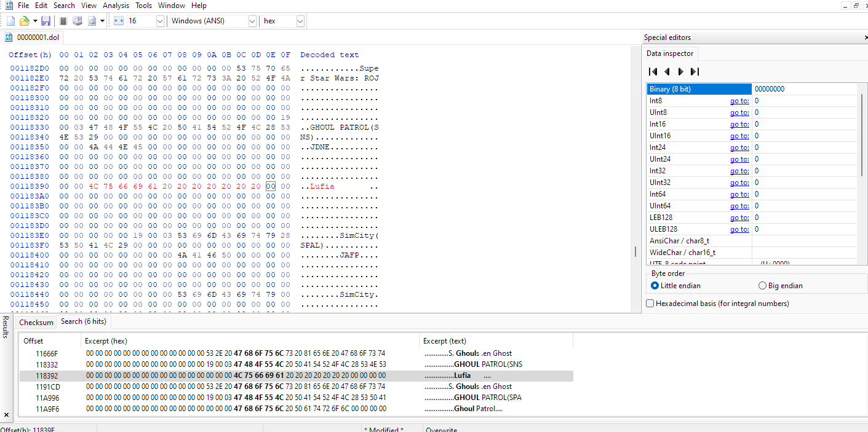The image size is (868, 432).
Task: Click the Open file folder icon
Action: [x=25, y=21]
